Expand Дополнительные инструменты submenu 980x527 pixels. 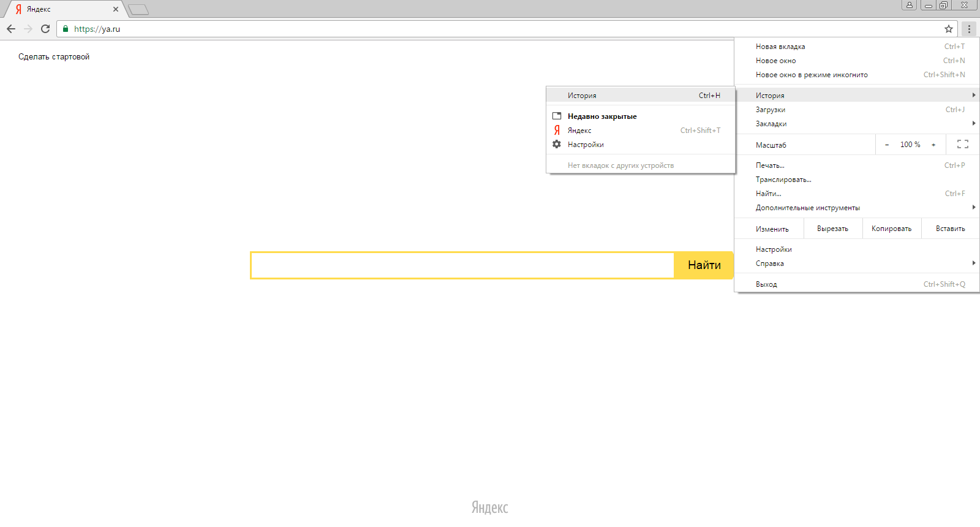[857, 208]
